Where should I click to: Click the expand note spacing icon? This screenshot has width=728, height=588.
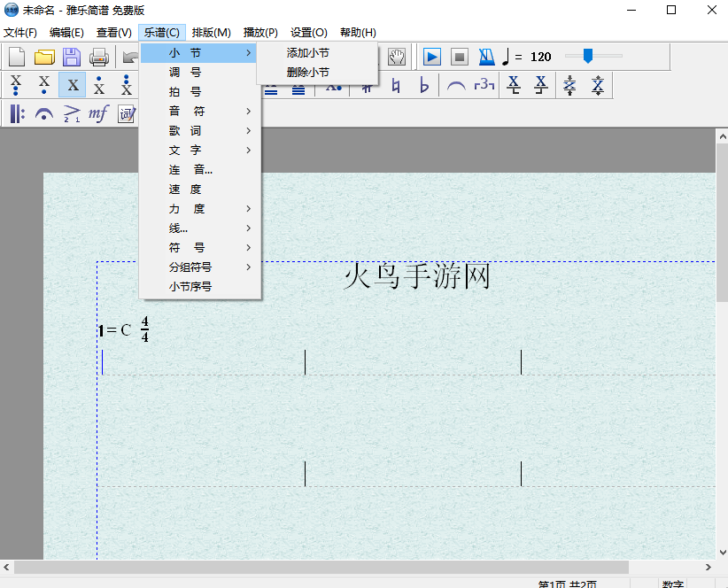598,85
